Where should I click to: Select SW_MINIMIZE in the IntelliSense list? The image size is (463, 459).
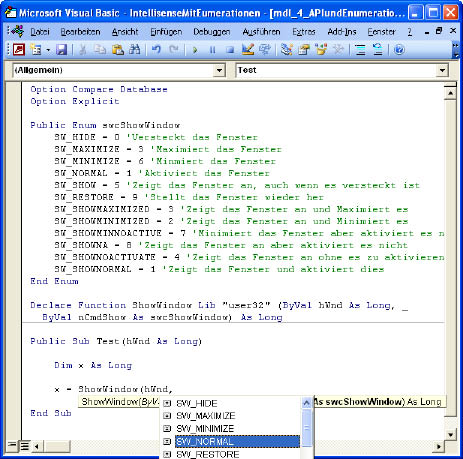[x=230, y=429]
